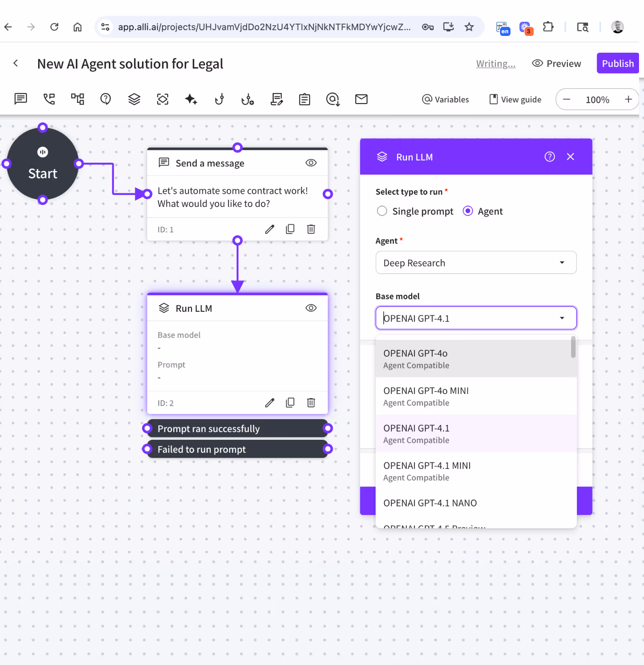Viewport: 644px width, 665px height.
Task: Duplicate the Run LLM node ID 2
Action: 290,403
